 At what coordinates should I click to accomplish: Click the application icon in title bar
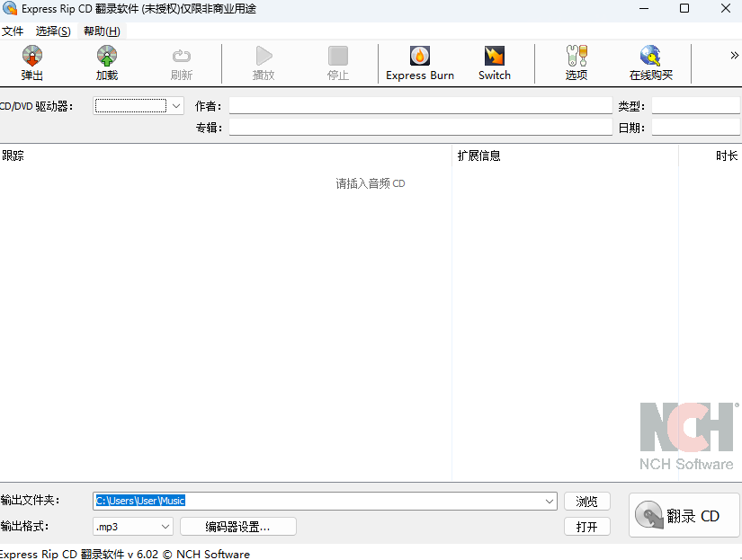coord(10,8)
